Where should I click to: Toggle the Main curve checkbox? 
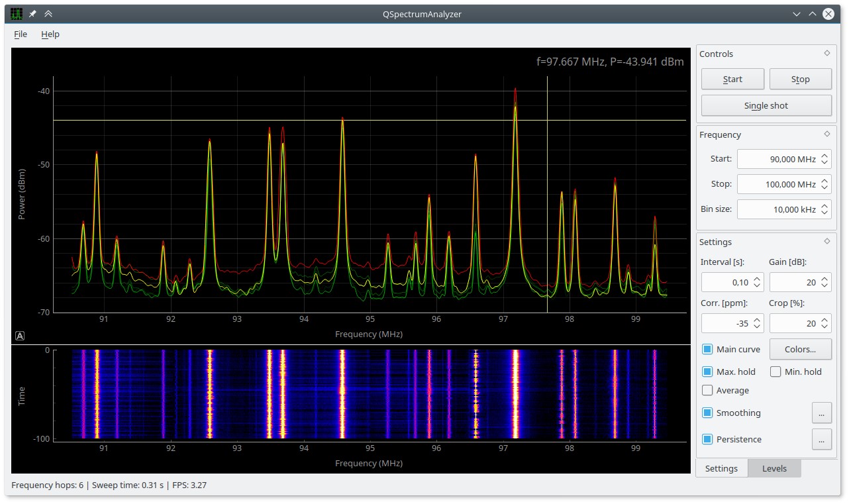pos(707,349)
